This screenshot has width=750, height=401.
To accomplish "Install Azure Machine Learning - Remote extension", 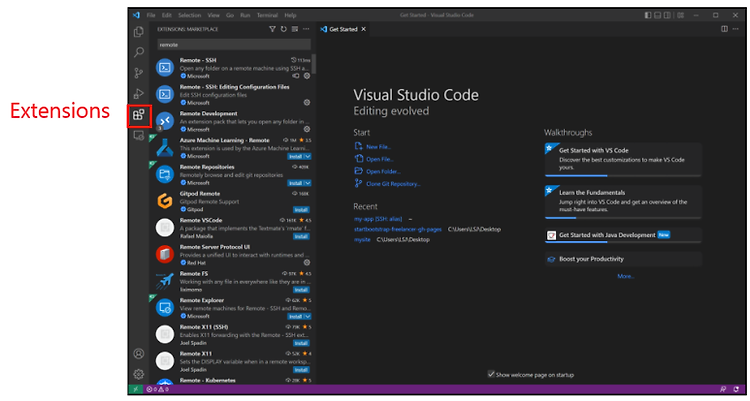I will pos(296,156).
